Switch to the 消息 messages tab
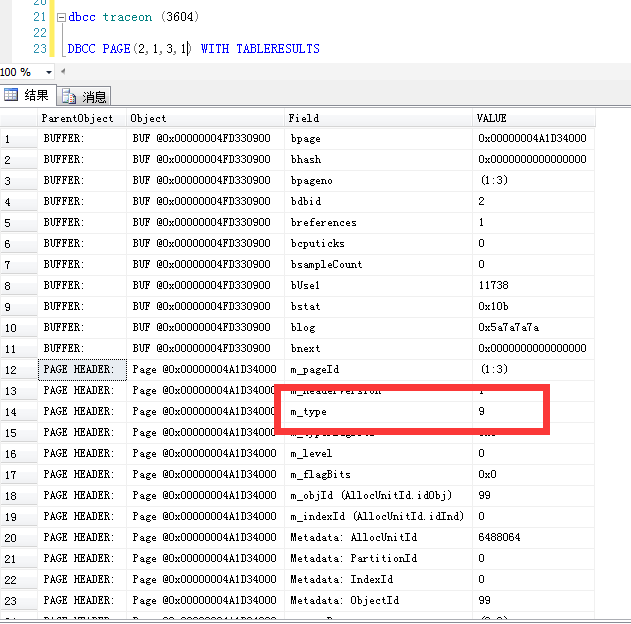Viewport: 631px width, 624px height. tap(84, 97)
